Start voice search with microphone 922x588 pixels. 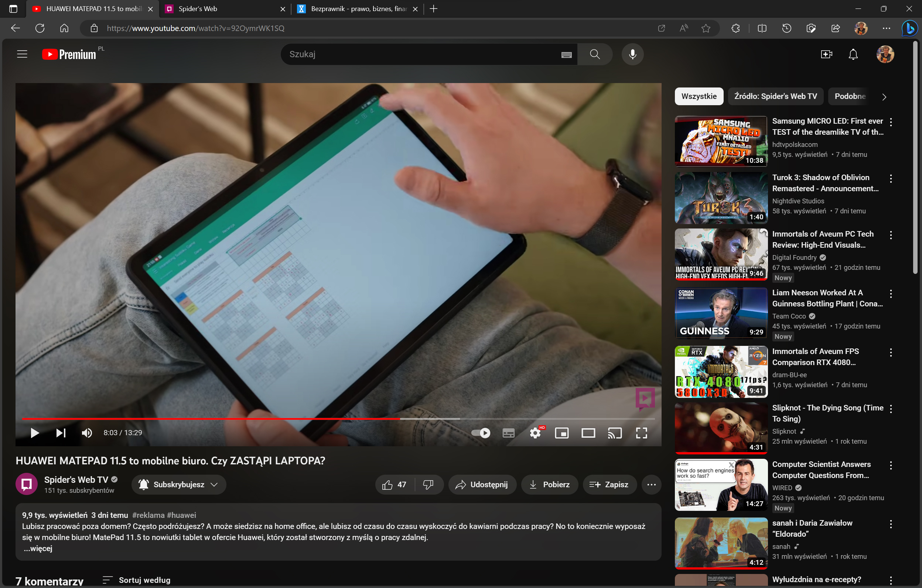(632, 54)
